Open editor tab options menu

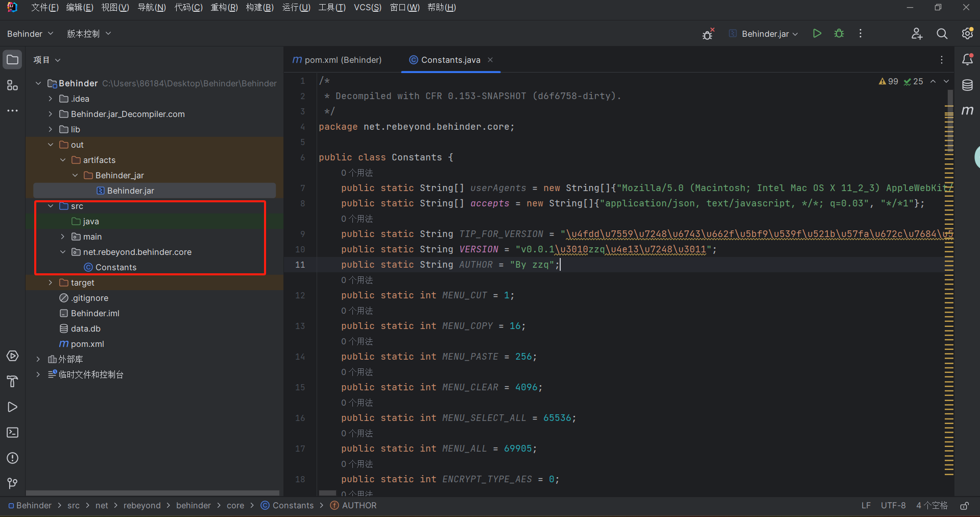[x=942, y=60]
